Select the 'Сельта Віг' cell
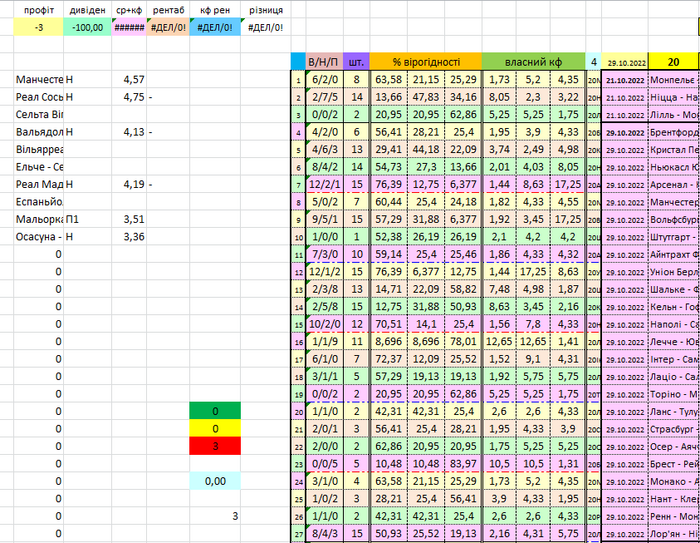This screenshot has width=700, height=543. [x=39, y=114]
